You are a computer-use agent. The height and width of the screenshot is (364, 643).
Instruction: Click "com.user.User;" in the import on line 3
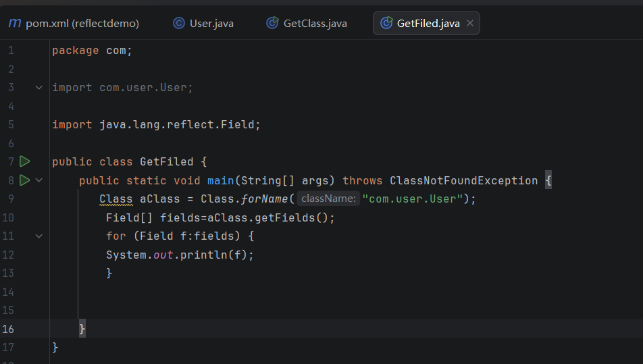[146, 88]
